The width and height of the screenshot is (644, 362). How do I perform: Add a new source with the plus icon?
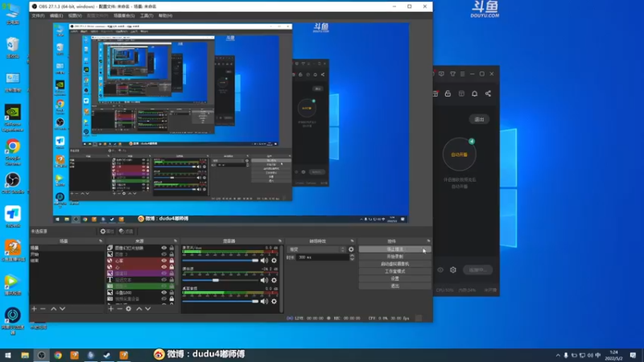(x=110, y=309)
